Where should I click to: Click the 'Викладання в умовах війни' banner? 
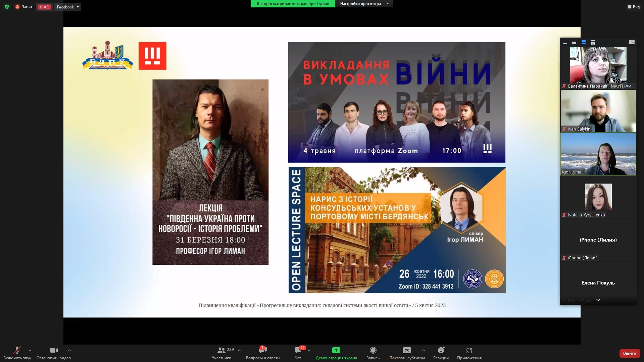[x=397, y=102]
